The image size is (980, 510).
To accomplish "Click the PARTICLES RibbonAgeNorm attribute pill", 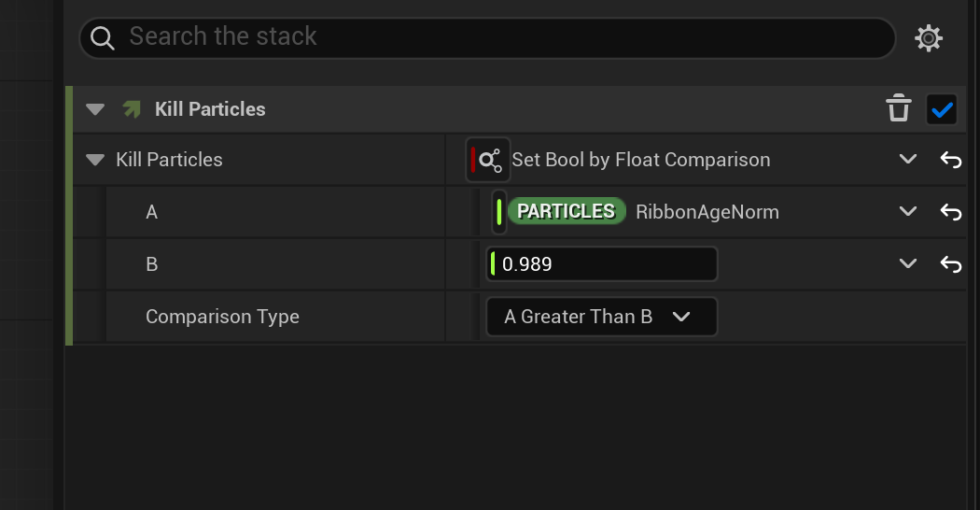I will [566, 212].
